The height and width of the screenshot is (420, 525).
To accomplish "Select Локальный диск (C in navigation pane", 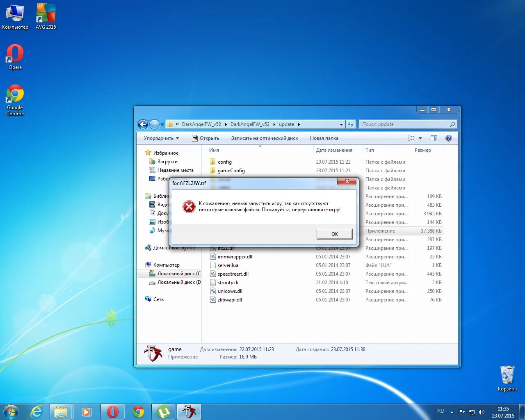I will 175,274.
